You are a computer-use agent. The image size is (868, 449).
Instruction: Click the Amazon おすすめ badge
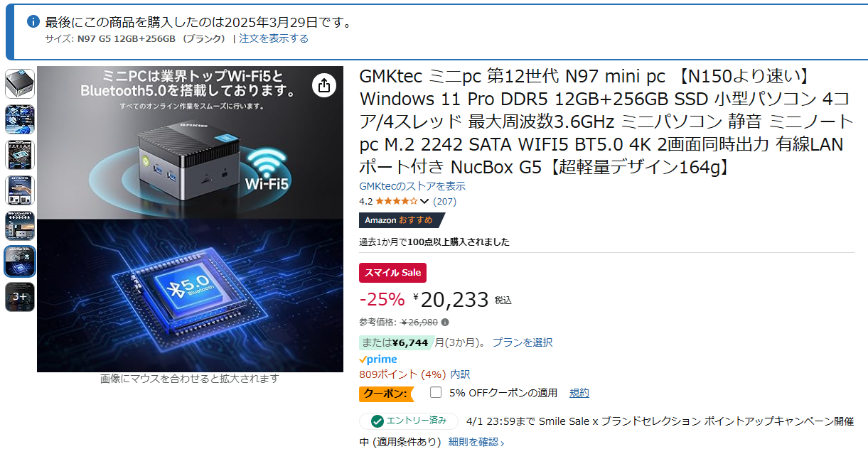click(400, 220)
